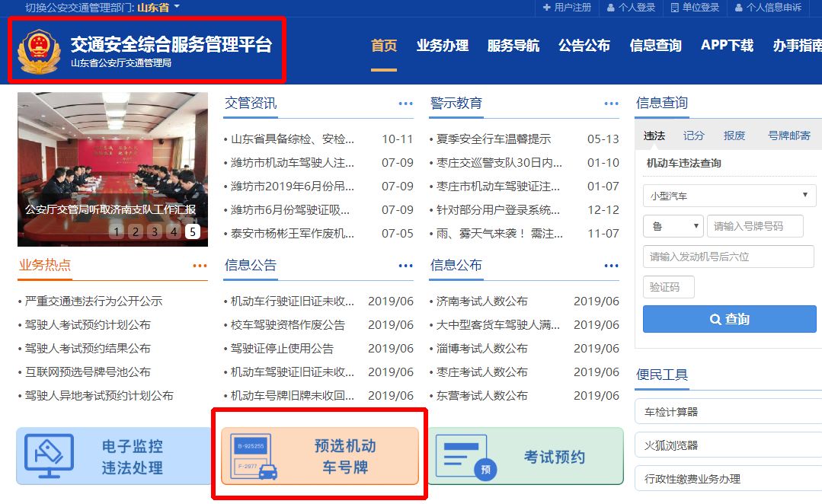822x504 pixels.
Task: Click the 火狐浏览器 link
Action: (670, 445)
